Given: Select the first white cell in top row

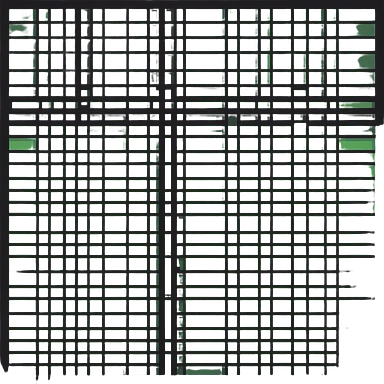Looking at the screenshot, I should (x=22, y=15).
